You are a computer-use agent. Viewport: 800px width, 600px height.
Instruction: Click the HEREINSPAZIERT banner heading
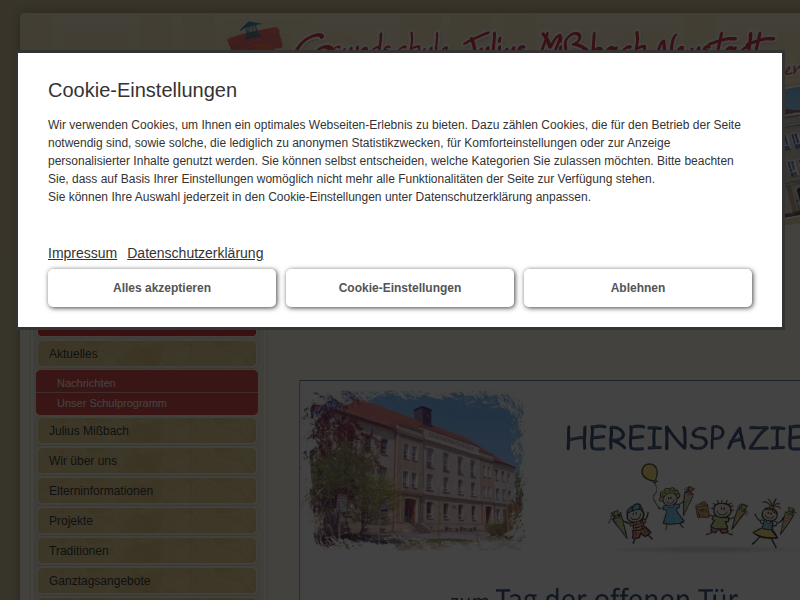(682, 438)
